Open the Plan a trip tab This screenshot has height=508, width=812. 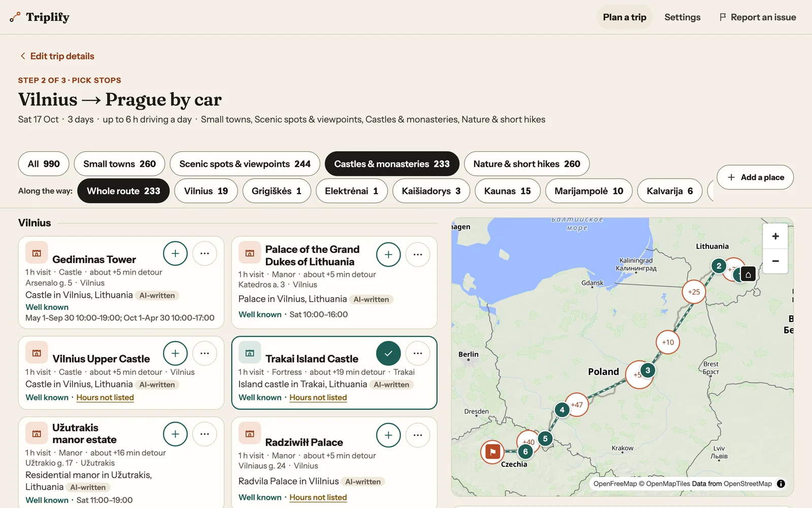point(624,17)
